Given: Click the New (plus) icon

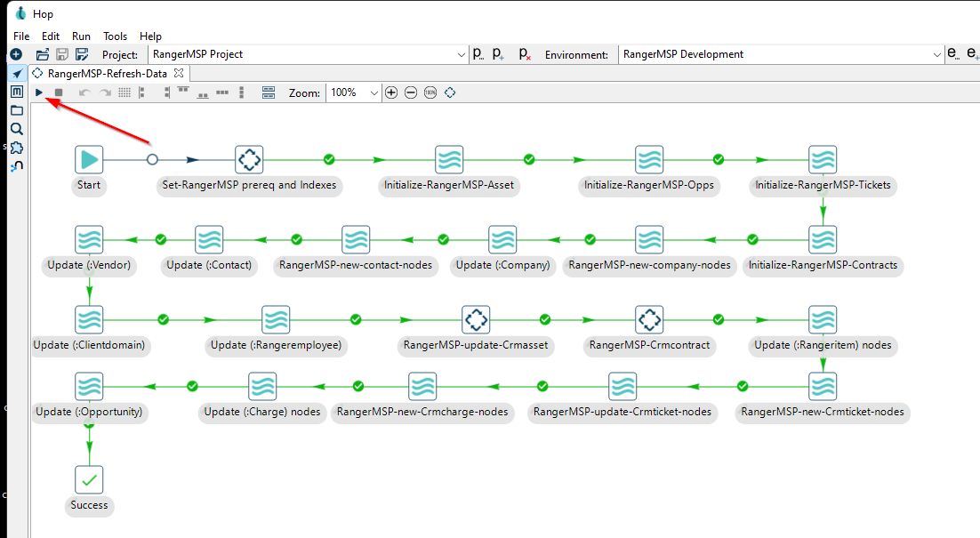Looking at the screenshot, I should click(x=16, y=54).
